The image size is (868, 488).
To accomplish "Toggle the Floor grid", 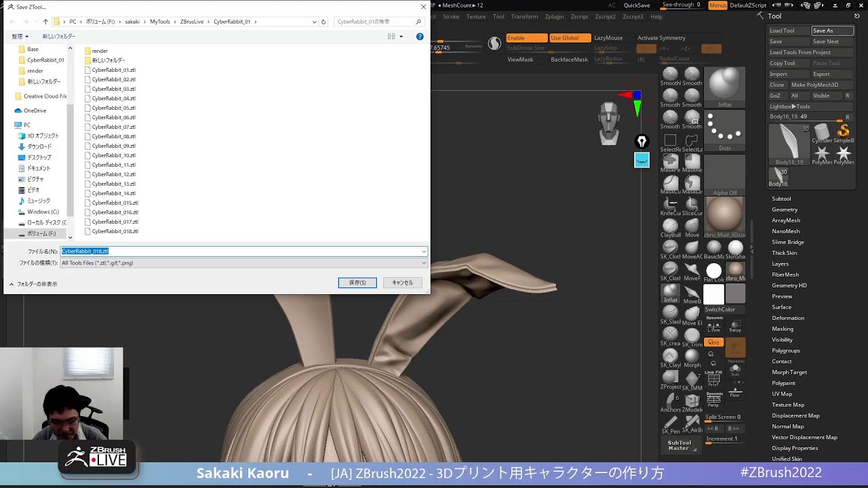I will [735, 390].
